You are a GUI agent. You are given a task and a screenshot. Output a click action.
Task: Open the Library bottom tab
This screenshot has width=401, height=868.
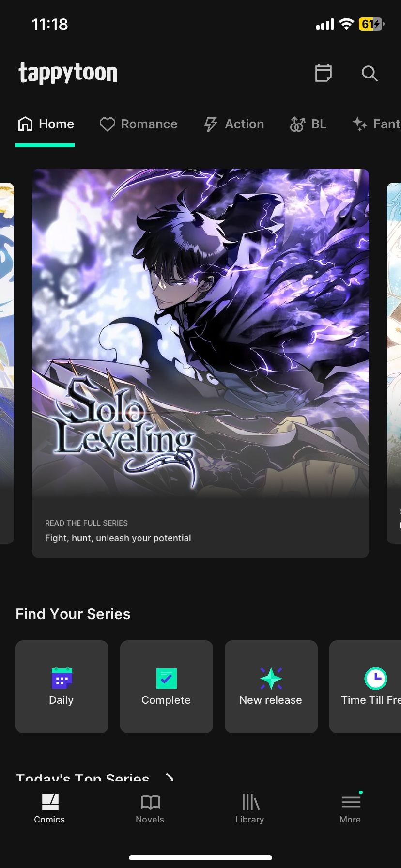[x=250, y=809]
